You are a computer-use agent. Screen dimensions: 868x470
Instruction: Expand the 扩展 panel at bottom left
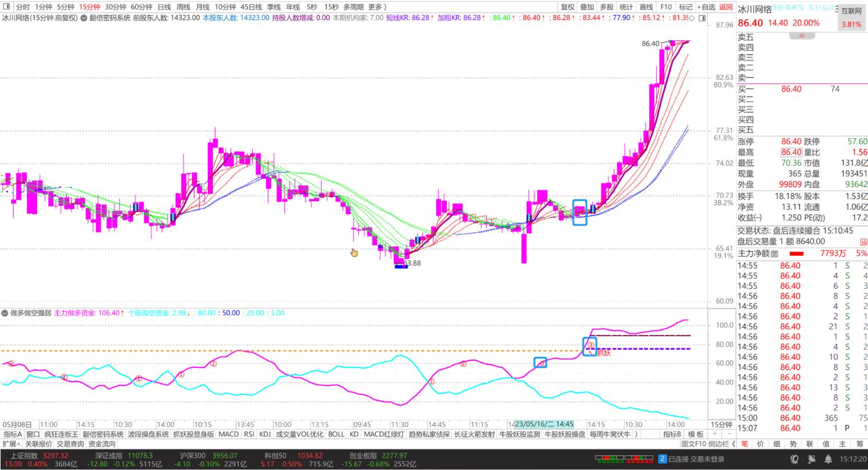point(11,444)
